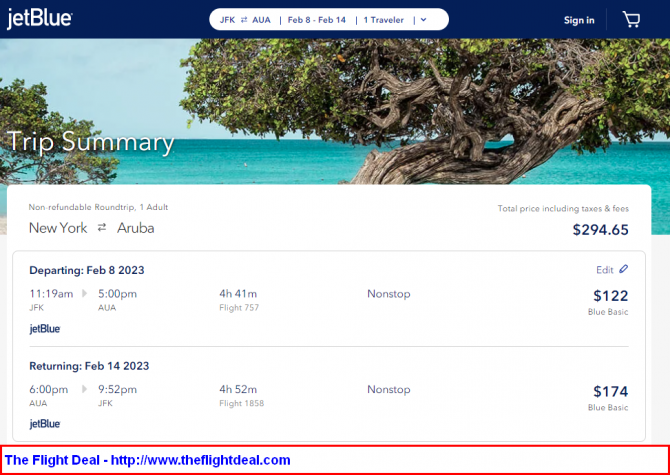Screen dimensions: 670x475
Task: Click the jetBlue logo under returning flight
Action: (x=44, y=424)
